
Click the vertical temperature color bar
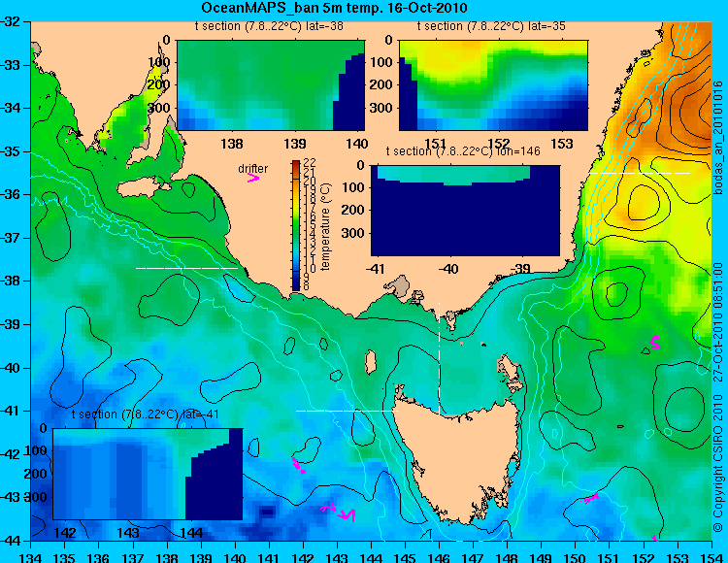pyautogui.click(x=297, y=225)
